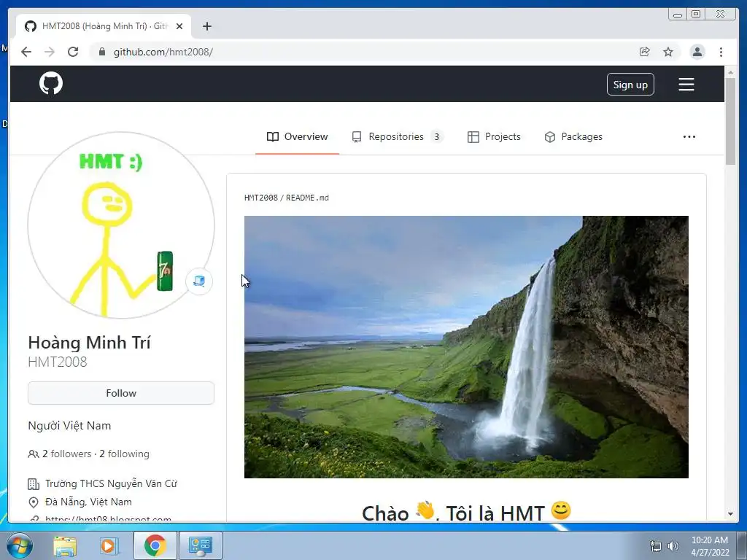Viewport: 747px width, 560px height.
Task: Click the location pin icon
Action: [34, 502]
